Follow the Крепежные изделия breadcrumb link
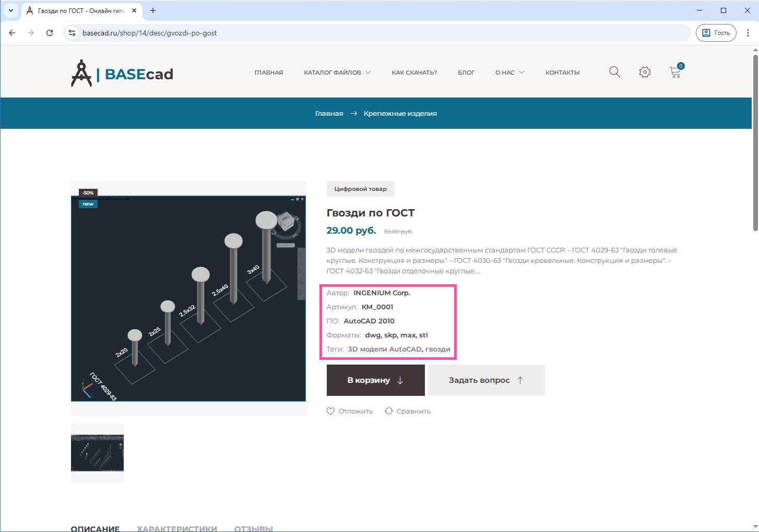Image resolution: width=759 pixels, height=532 pixels. (x=400, y=113)
